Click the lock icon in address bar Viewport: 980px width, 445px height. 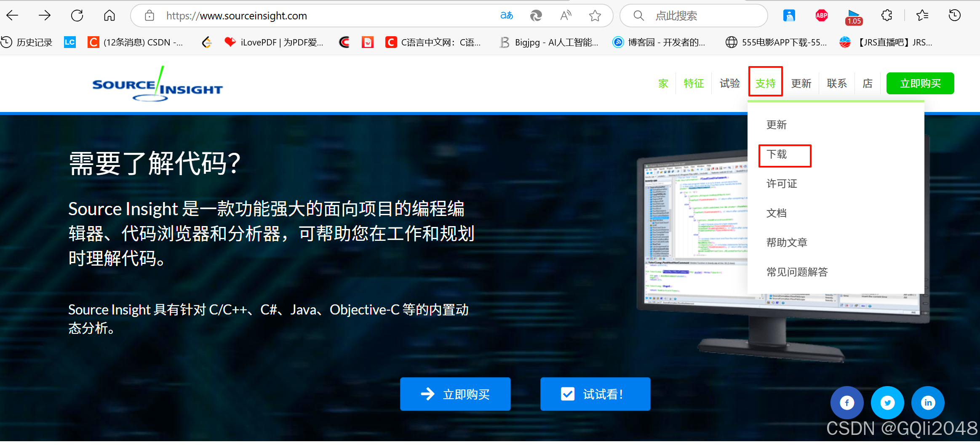click(150, 16)
